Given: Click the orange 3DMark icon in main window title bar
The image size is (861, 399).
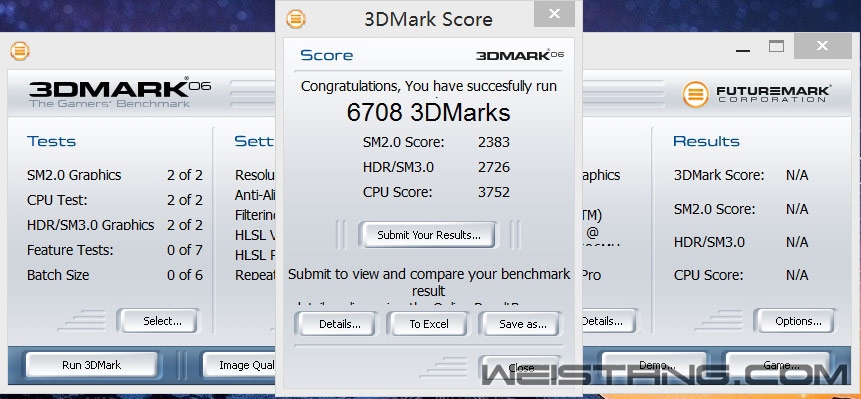Looking at the screenshot, I should [x=20, y=51].
